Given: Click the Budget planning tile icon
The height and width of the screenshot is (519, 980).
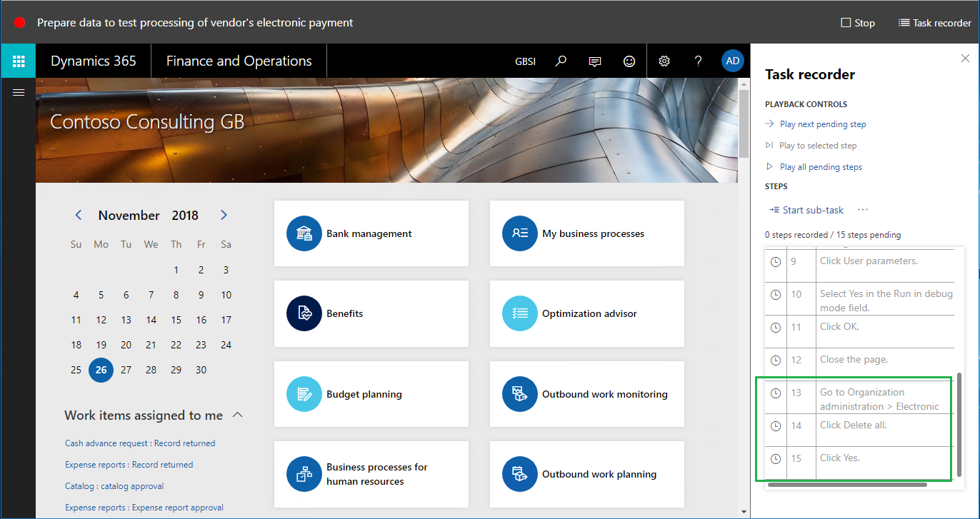Looking at the screenshot, I should (x=304, y=394).
